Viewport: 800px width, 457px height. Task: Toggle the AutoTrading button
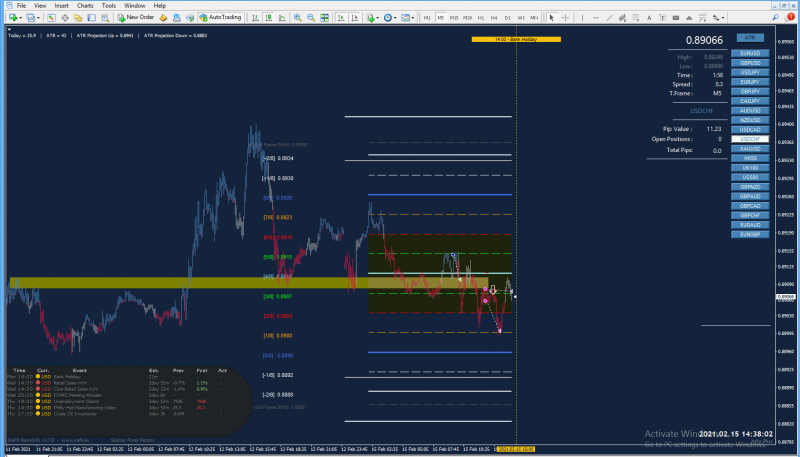click(x=220, y=17)
